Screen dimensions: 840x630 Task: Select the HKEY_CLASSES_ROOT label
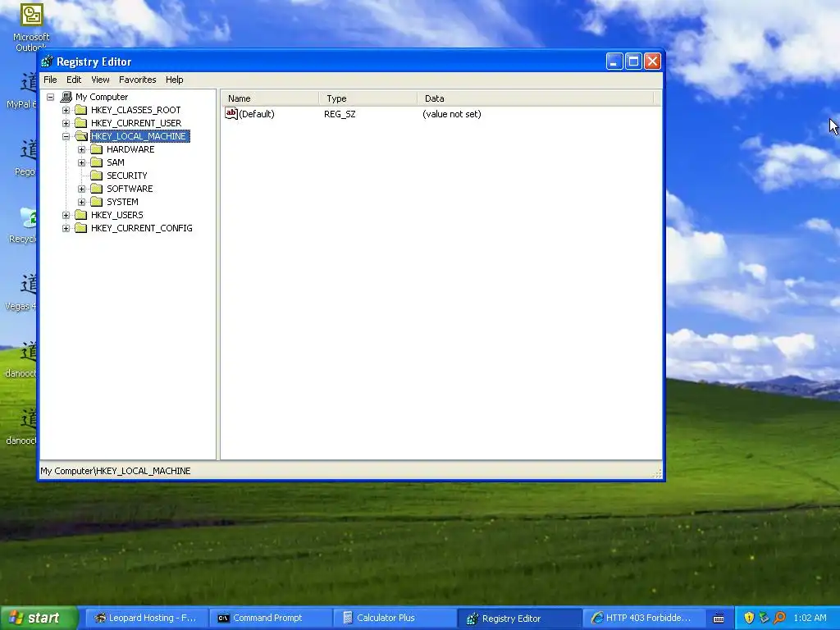pyautogui.click(x=135, y=110)
